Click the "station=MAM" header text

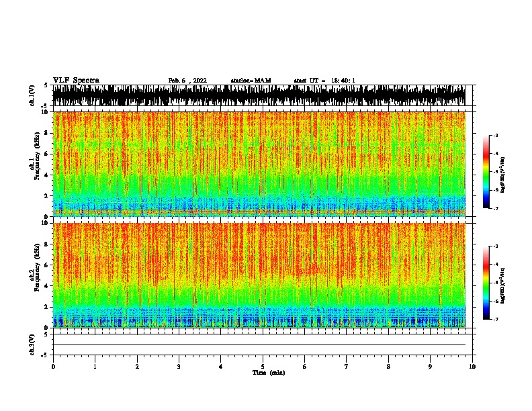[x=251, y=81]
